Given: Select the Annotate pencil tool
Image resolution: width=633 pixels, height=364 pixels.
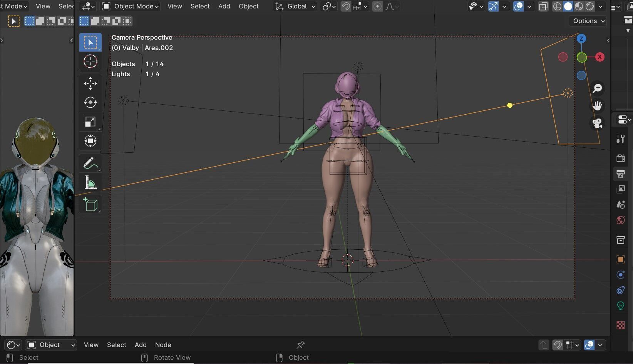Looking at the screenshot, I should click(90, 163).
